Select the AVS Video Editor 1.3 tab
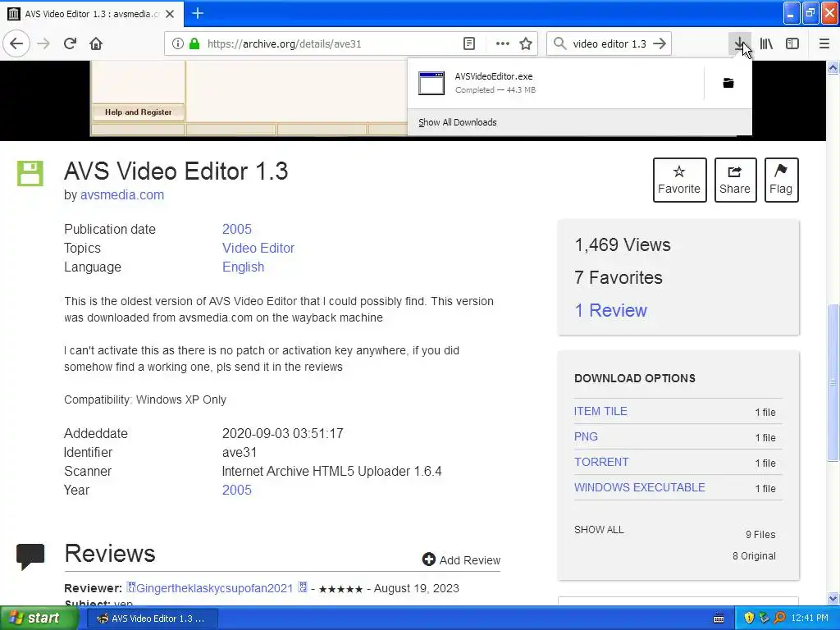Viewport: 840px width, 630px height. pos(91,14)
